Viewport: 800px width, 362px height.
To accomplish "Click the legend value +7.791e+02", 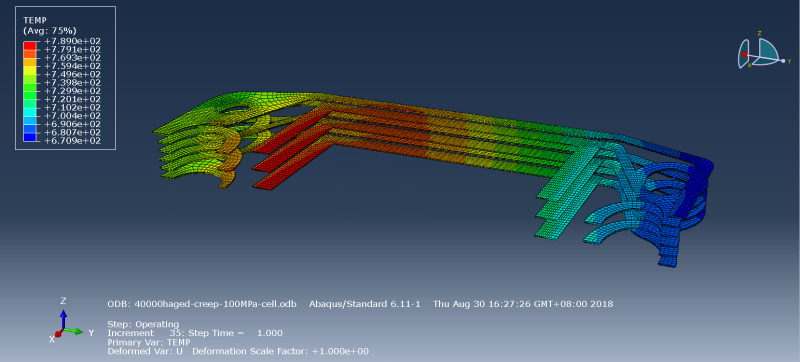I will click(x=72, y=49).
